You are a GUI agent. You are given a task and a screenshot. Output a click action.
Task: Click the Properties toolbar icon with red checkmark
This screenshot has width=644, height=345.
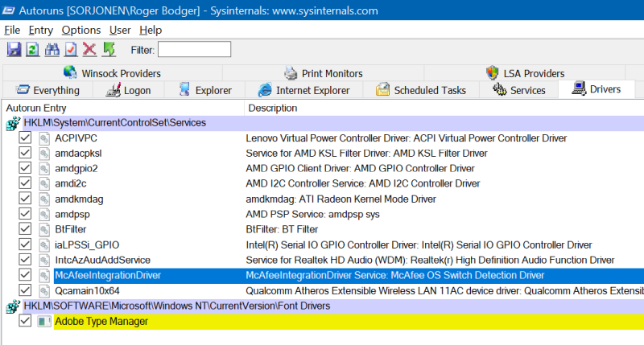pyautogui.click(x=71, y=50)
